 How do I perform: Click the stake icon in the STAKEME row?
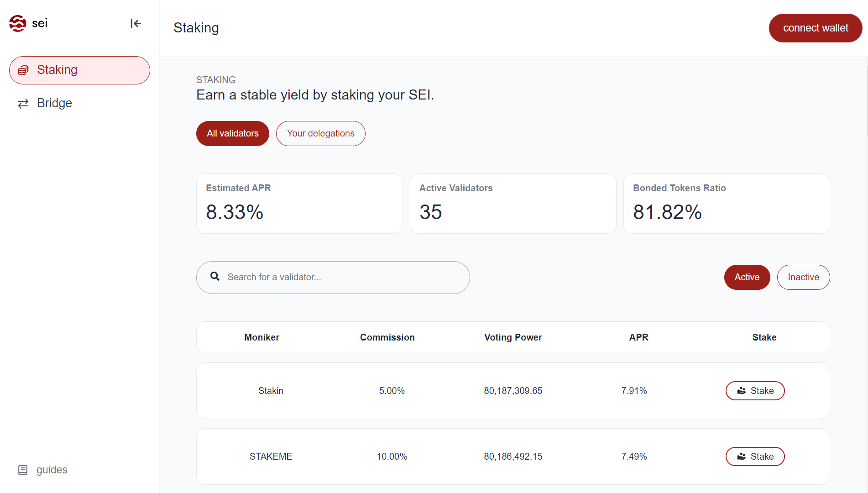(742, 456)
